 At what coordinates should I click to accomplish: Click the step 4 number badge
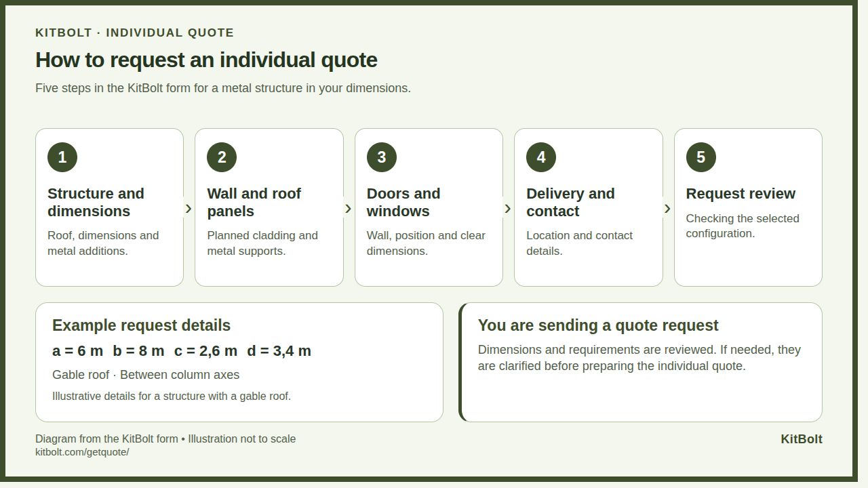click(x=541, y=157)
